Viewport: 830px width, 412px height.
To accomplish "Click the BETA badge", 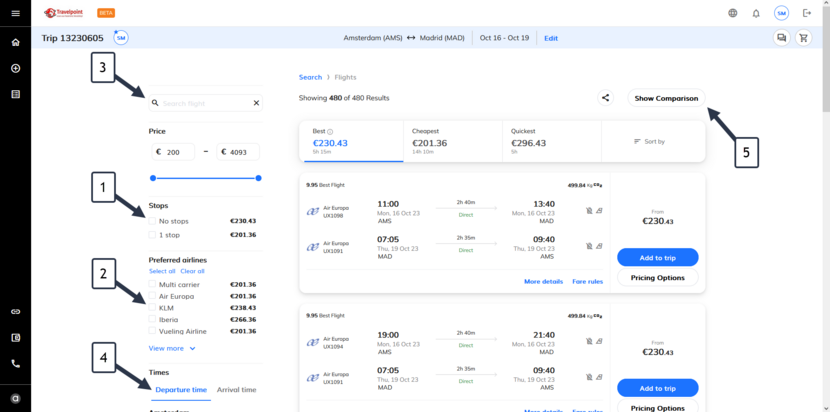I will pyautogui.click(x=106, y=13).
